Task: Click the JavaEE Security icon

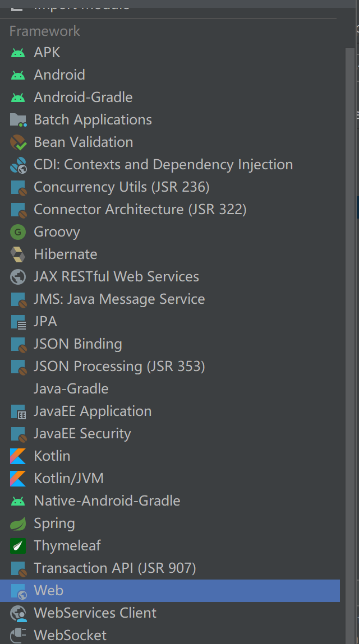Action: pyautogui.click(x=19, y=434)
